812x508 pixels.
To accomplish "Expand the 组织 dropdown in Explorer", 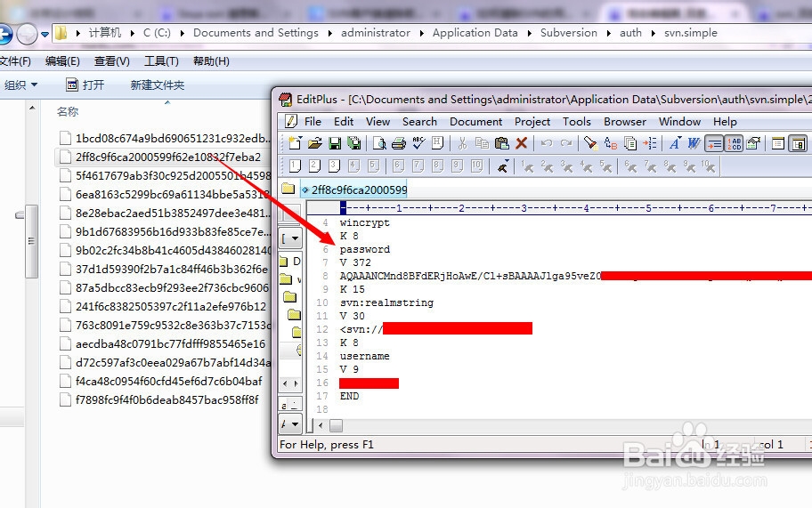I will (x=20, y=85).
